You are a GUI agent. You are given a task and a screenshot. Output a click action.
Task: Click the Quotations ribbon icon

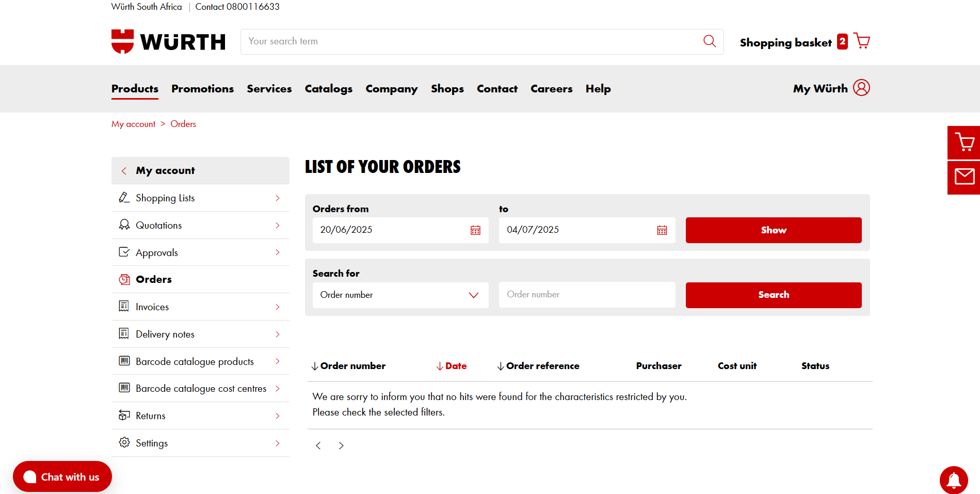(124, 225)
